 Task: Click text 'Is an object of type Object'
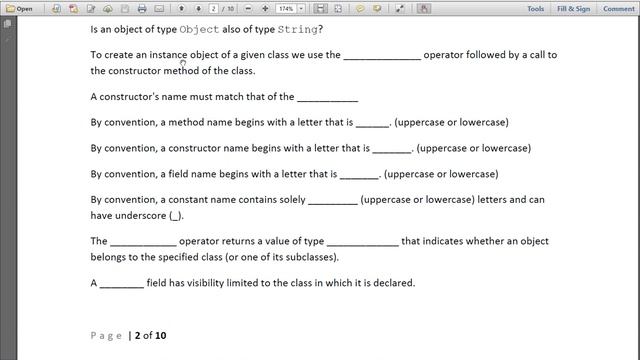[x=155, y=29]
